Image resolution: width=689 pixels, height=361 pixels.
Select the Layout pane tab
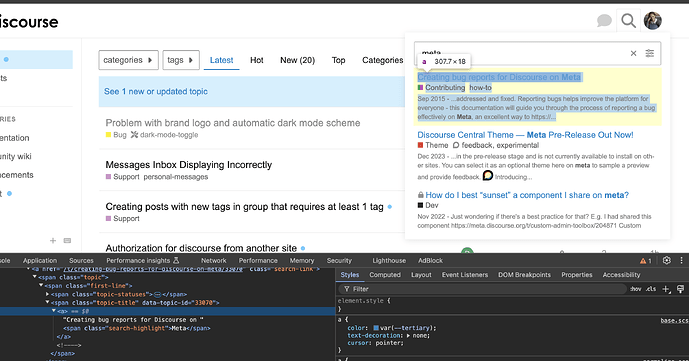pyautogui.click(x=421, y=275)
